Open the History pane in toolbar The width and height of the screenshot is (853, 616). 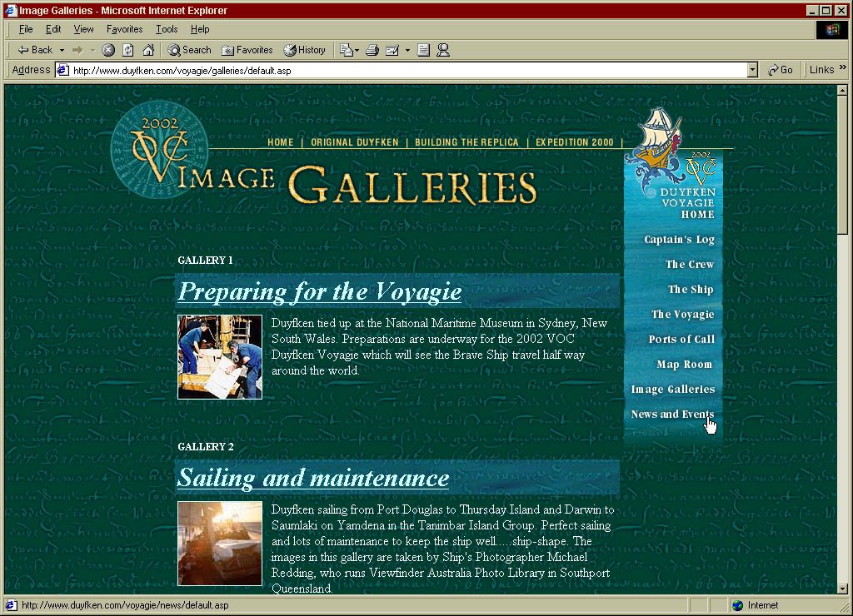pos(305,50)
